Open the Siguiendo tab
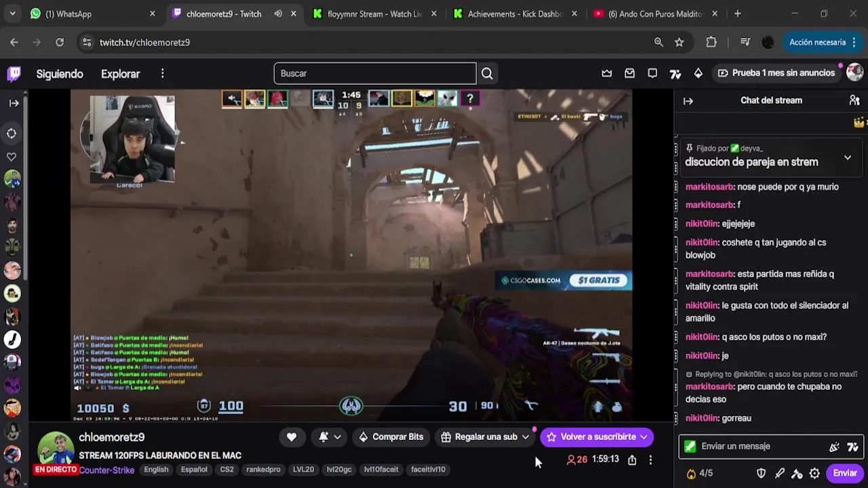Viewport: 868px width, 488px height. point(60,74)
